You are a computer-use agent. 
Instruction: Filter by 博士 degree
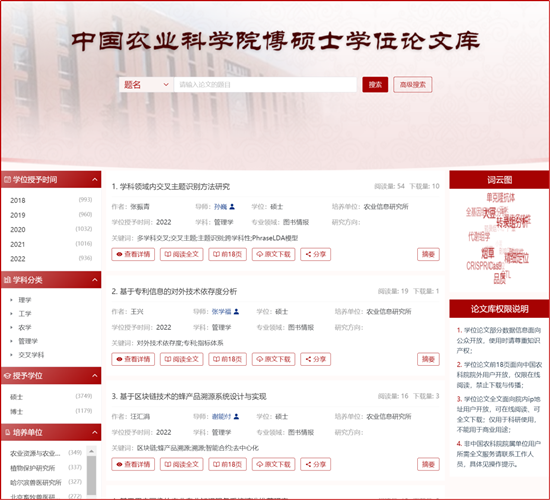click(x=16, y=412)
